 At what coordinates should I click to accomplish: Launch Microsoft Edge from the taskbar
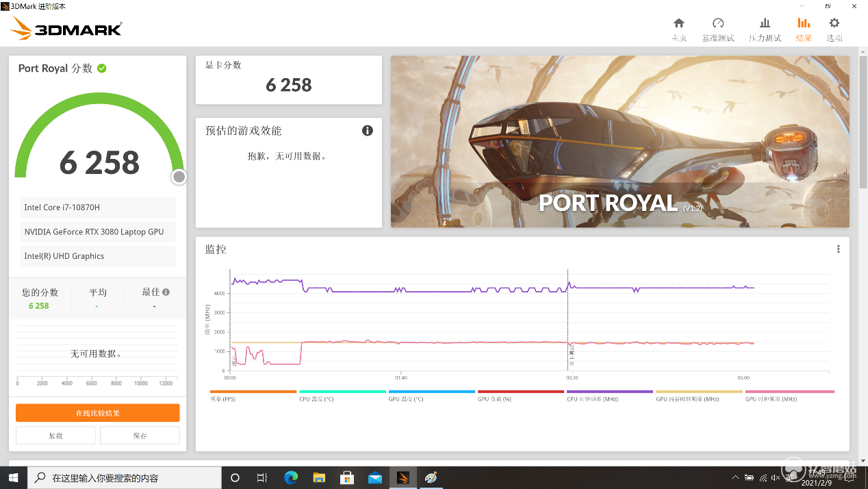point(291,477)
